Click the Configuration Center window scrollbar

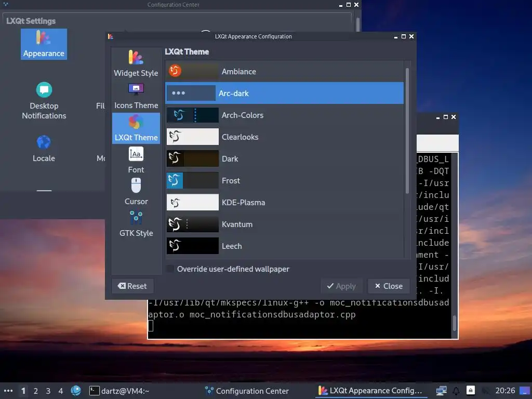357,24
